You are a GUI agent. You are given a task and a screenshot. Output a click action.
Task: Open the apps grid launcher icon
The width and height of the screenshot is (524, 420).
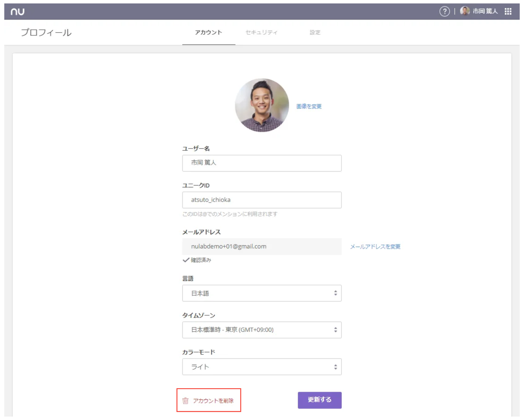coord(508,11)
